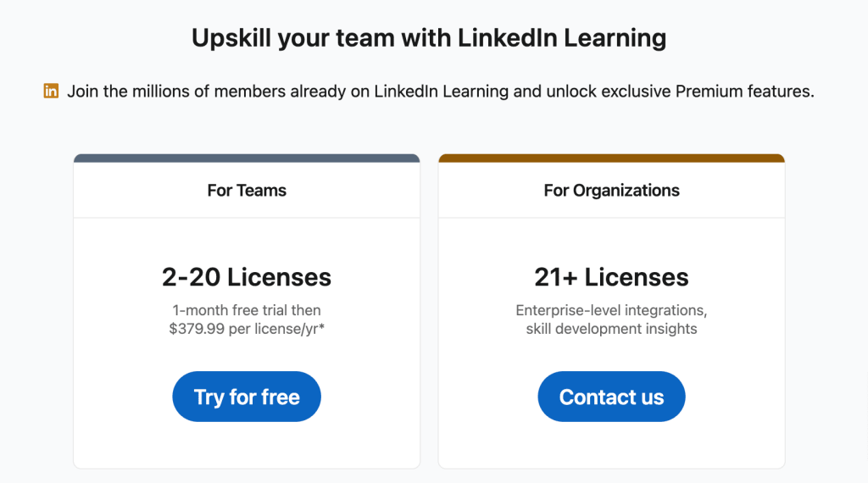Click the brown bar atop Organizations card
Viewport: 868px width, 483px height.
click(612, 158)
